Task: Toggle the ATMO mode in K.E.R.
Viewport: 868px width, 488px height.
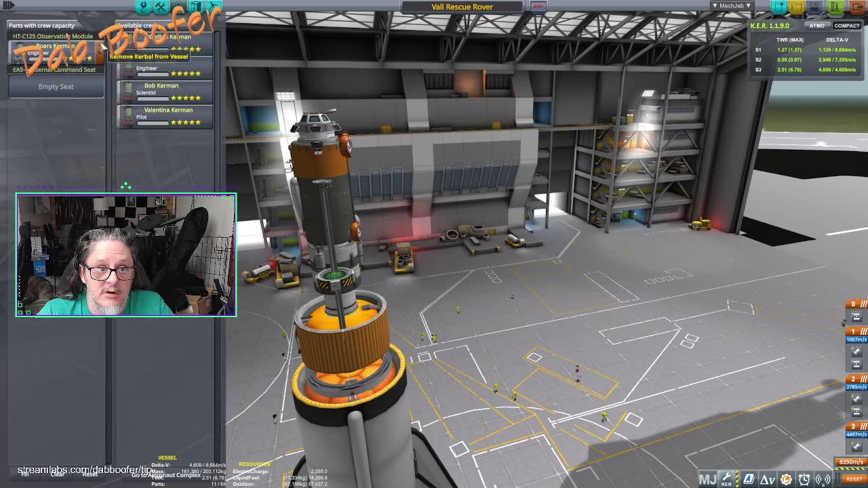Action: [816, 26]
